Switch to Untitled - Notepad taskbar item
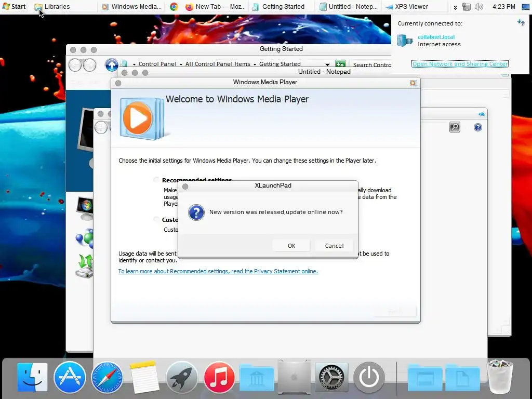Screen dimensions: 532x399 click(349, 6)
